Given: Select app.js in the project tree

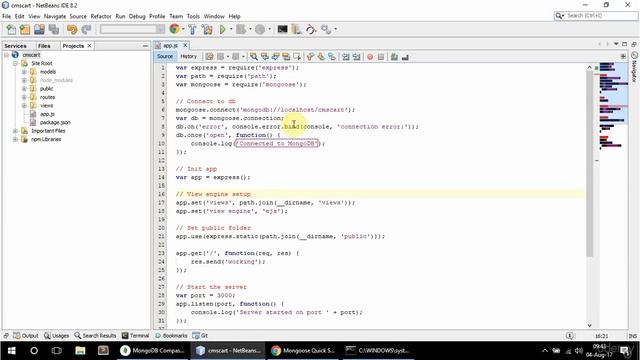Looking at the screenshot, I should pyautogui.click(x=47, y=114).
